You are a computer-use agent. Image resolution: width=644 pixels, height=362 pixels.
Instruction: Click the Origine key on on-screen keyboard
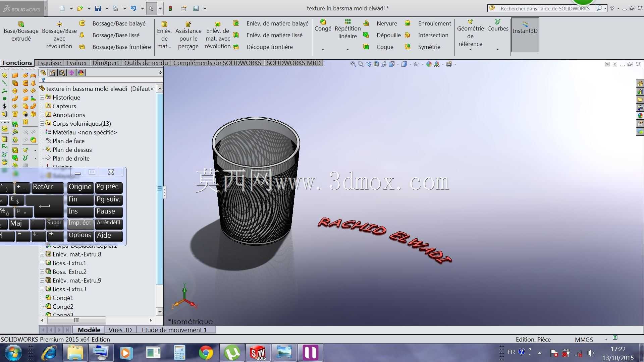[80, 187]
